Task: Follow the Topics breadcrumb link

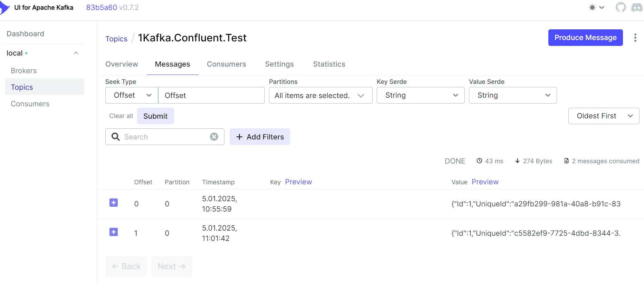Action: click(x=116, y=39)
